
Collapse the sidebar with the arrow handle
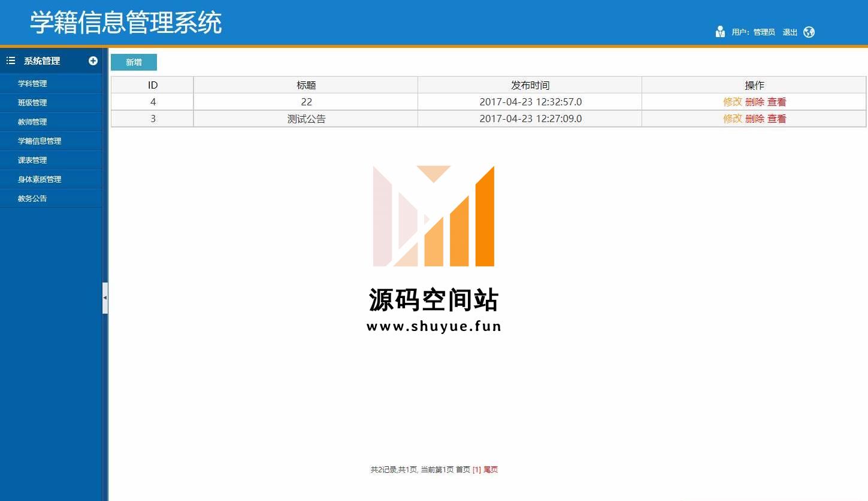pyautogui.click(x=105, y=297)
